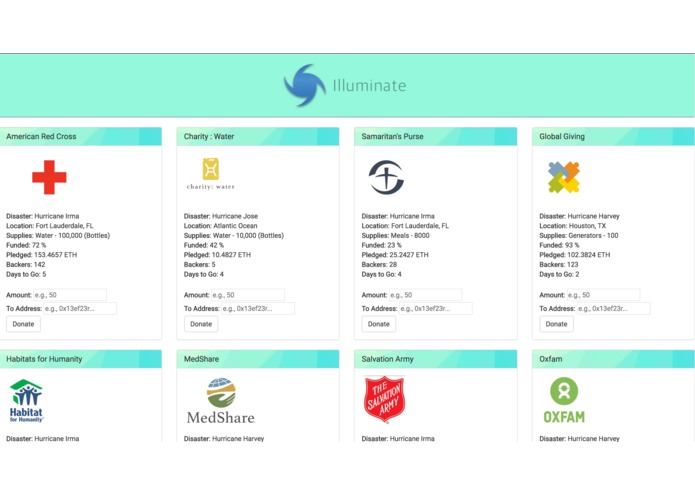Click 'Pledged: 25.2427 ETH' text
Image resolution: width=695 pixels, height=494 pixels.
(x=395, y=255)
